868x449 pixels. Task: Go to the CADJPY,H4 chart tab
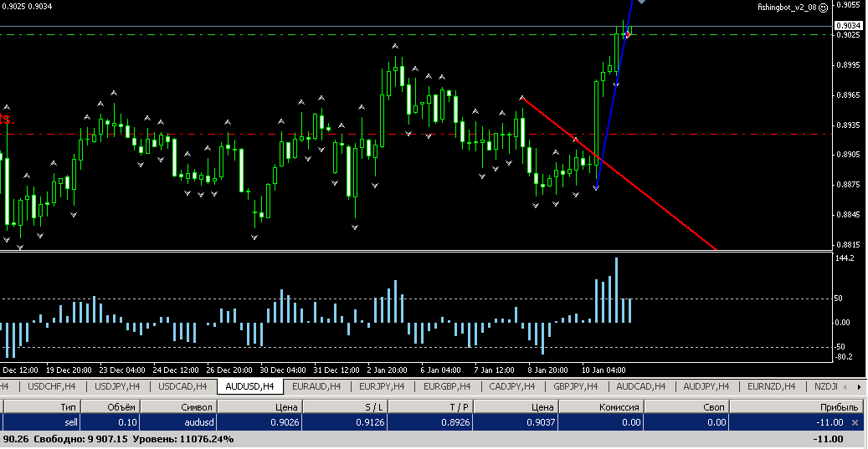(x=512, y=386)
